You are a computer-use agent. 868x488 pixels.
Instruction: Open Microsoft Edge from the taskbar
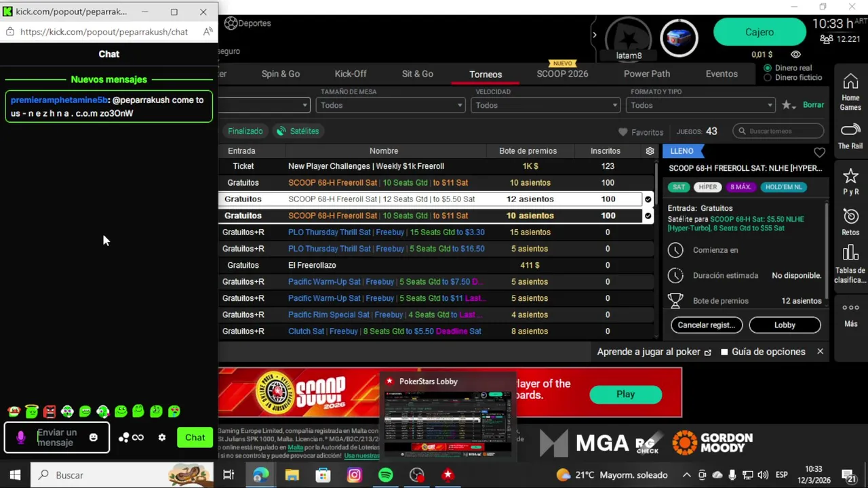(x=260, y=475)
